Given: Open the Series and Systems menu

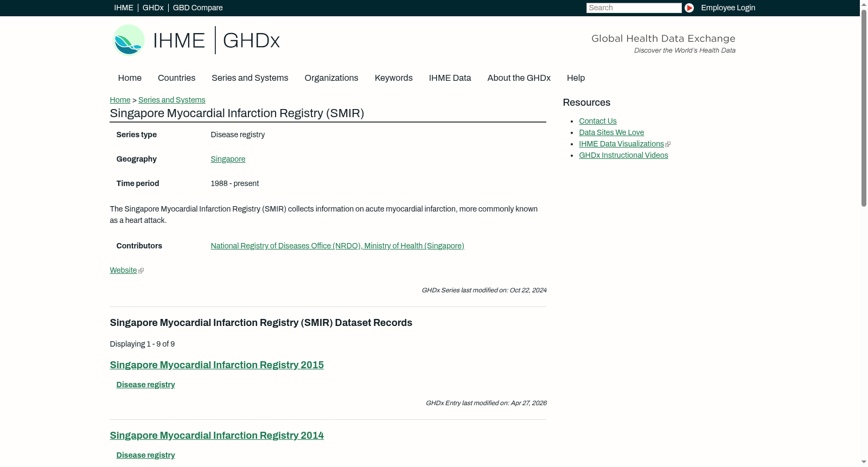Looking at the screenshot, I should (x=250, y=78).
